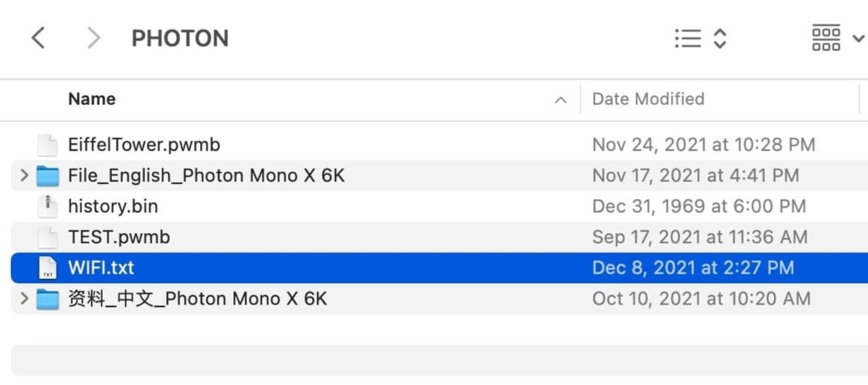Click the WIFI.txt text file icon
Image resolution: width=868 pixels, height=385 pixels.
pos(48,268)
